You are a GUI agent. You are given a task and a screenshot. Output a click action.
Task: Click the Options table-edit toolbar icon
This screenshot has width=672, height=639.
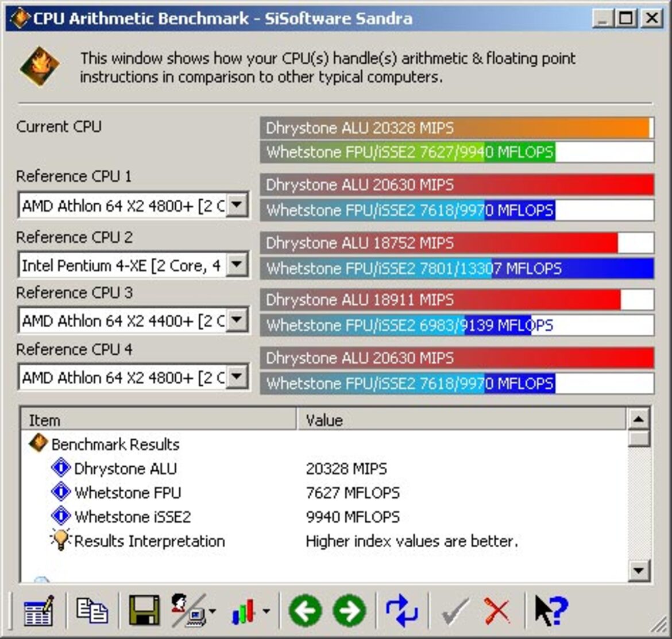[x=39, y=610]
